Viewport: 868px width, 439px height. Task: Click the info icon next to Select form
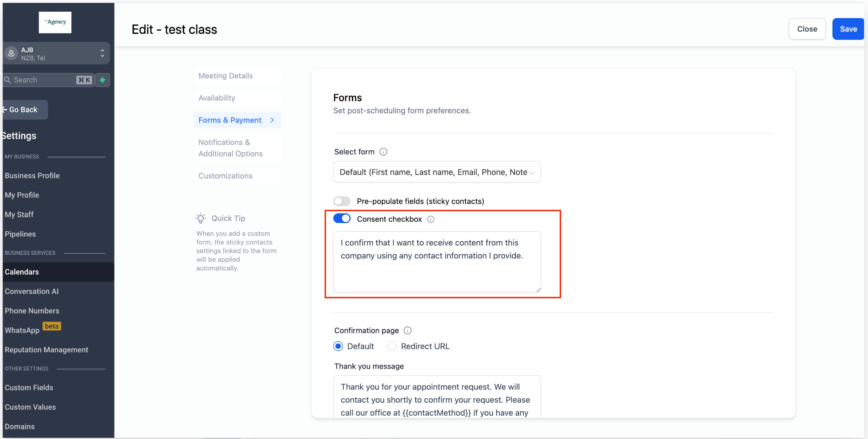tap(383, 152)
